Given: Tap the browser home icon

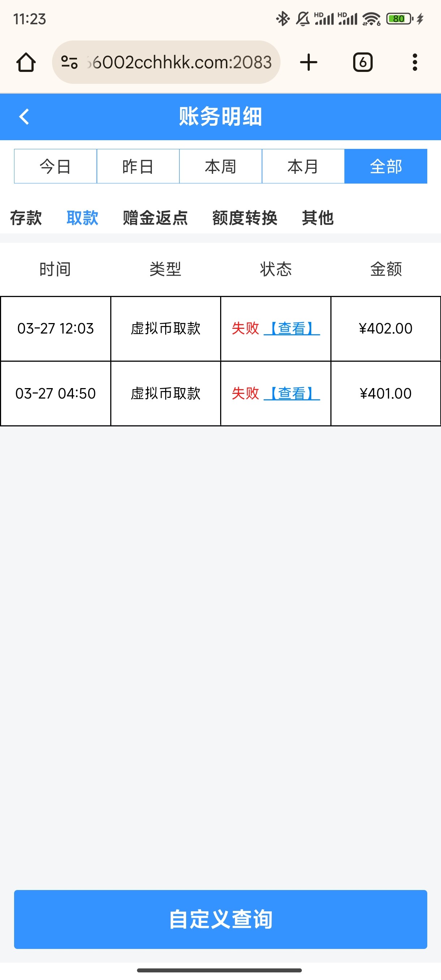Looking at the screenshot, I should [x=26, y=63].
